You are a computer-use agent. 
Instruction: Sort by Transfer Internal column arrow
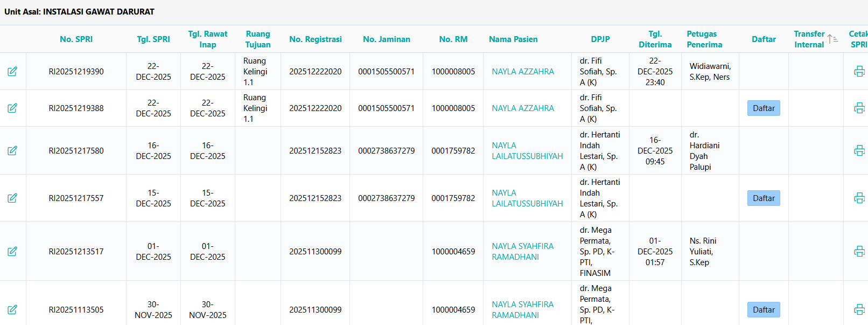tap(832, 39)
